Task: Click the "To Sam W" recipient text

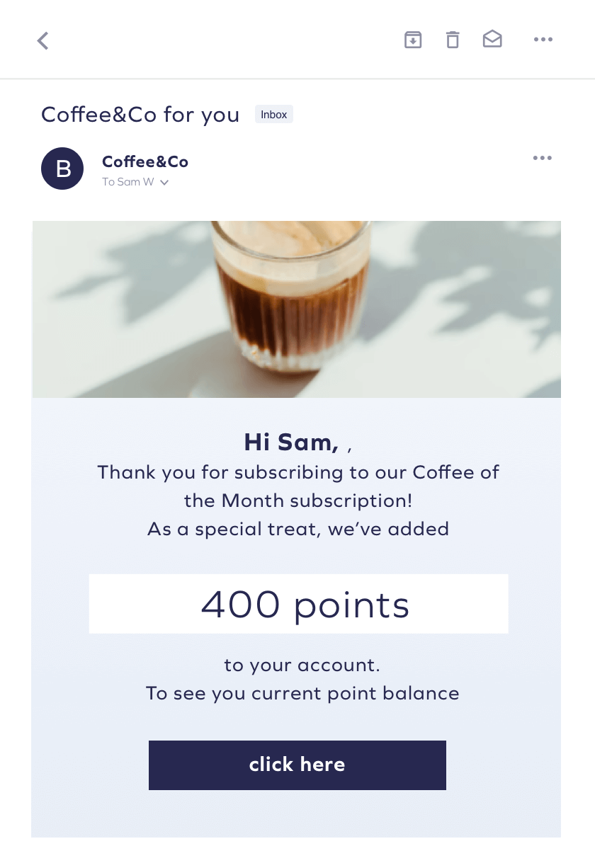Action: click(x=128, y=182)
